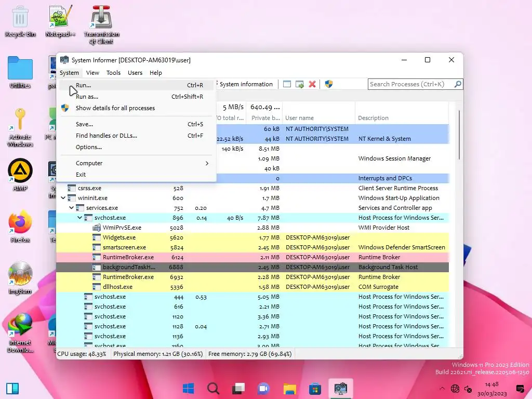532x399 pixels.
Task: Launch the AIMP desktop shortcut
Action: (20, 175)
